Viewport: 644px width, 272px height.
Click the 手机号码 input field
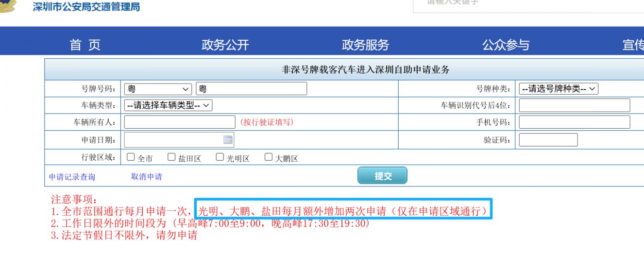tap(574, 122)
